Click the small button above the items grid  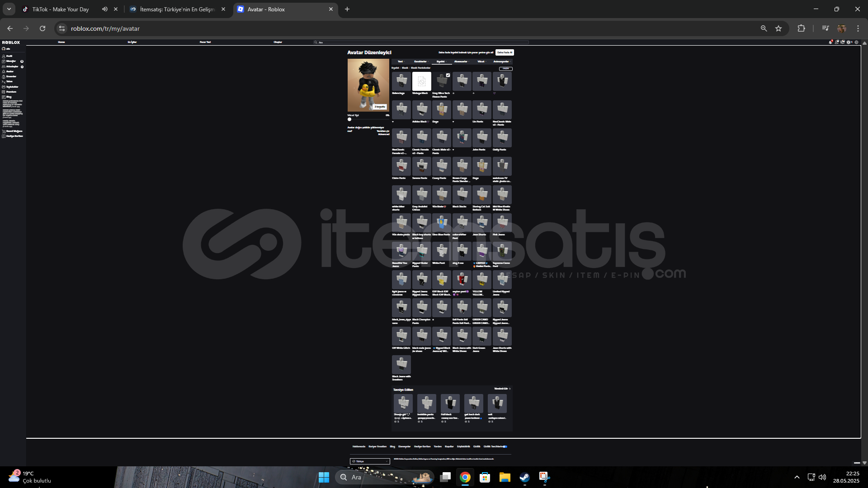coord(506,69)
